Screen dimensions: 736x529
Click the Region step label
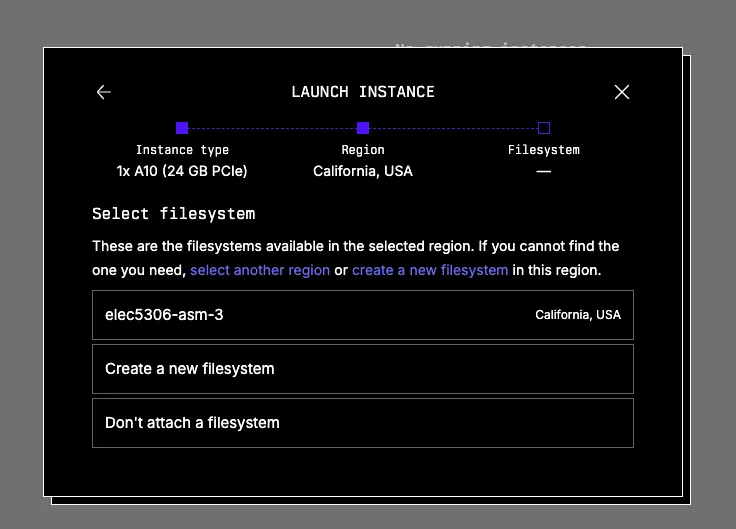(x=363, y=150)
